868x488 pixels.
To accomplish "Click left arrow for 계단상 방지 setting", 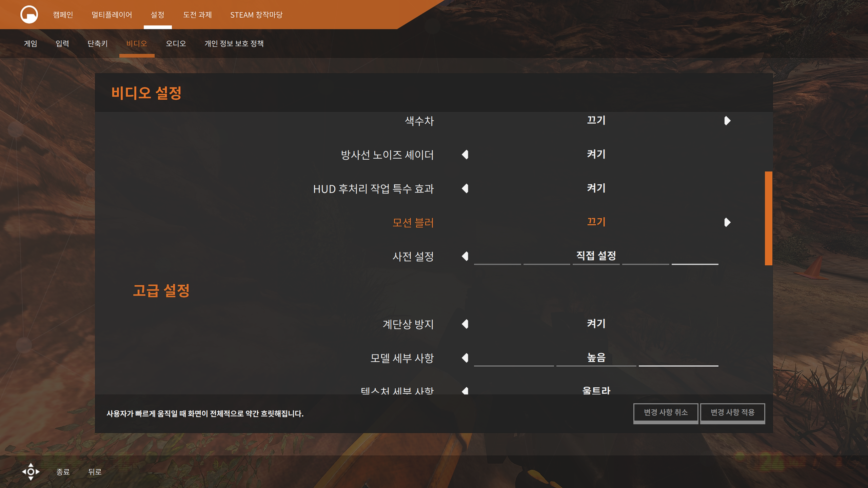I will point(465,324).
